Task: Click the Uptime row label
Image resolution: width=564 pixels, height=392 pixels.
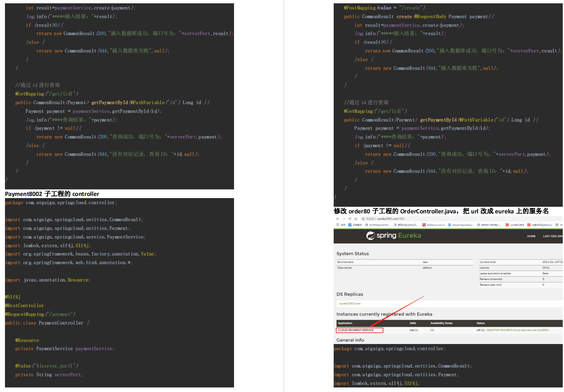Action: [x=484, y=268]
